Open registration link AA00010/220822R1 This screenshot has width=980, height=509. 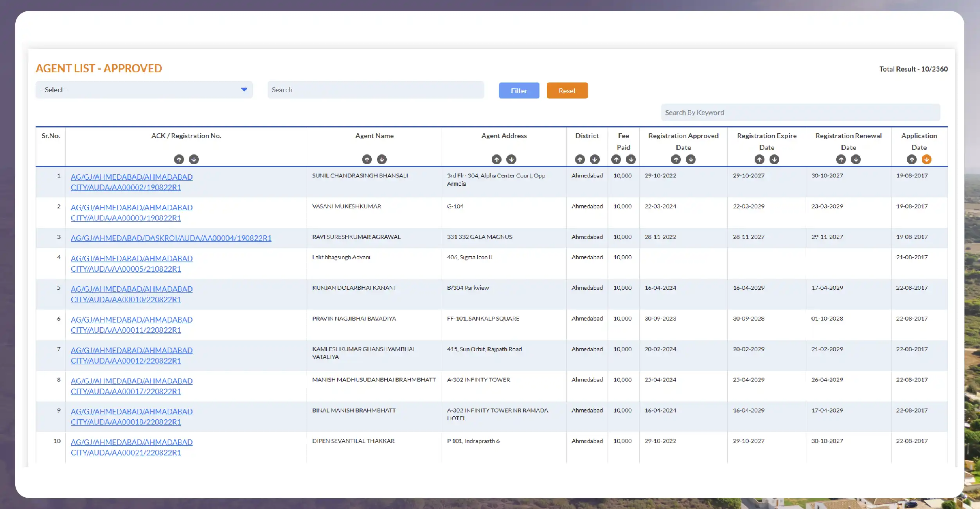(126, 299)
